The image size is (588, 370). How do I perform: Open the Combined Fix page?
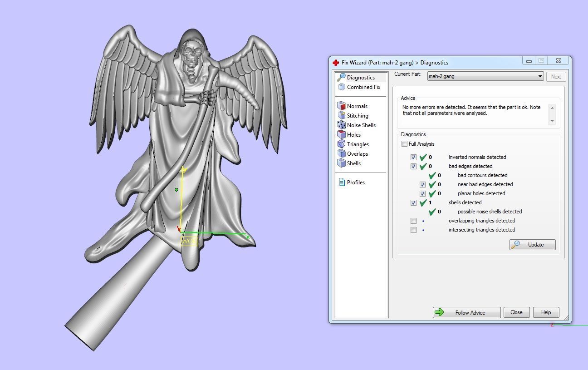tap(363, 87)
